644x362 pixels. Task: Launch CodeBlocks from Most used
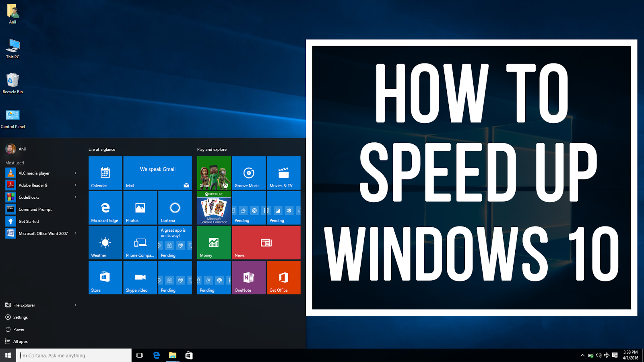(41, 197)
